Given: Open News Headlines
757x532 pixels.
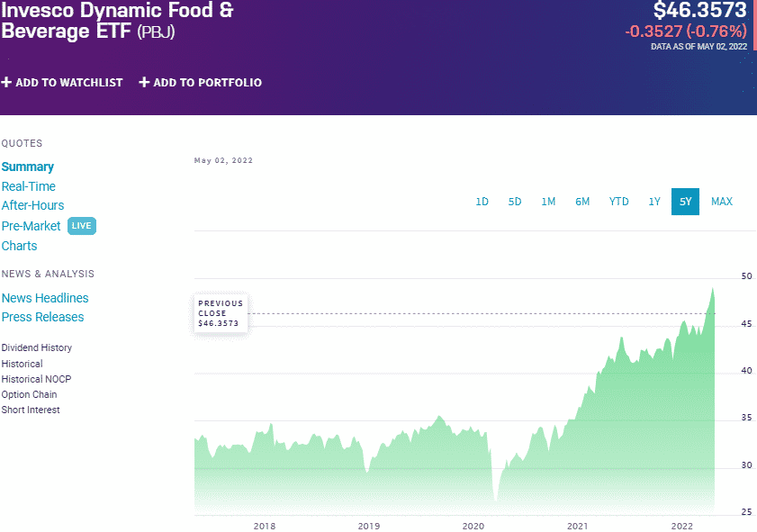Looking at the screenshot, I should tap(45, 298).
